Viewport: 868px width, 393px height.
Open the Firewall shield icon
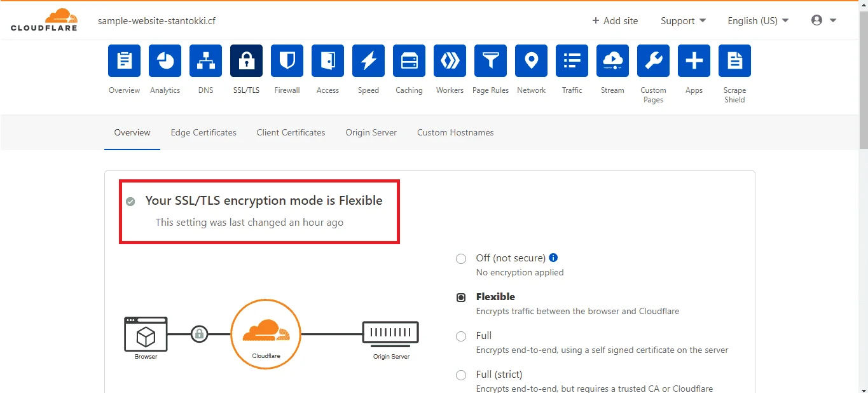tap(287, 60)
